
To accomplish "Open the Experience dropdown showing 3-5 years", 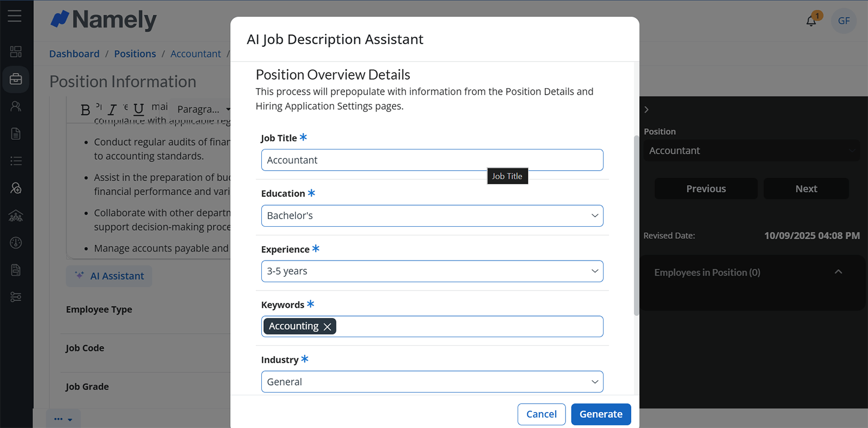I will click(432, 271).
